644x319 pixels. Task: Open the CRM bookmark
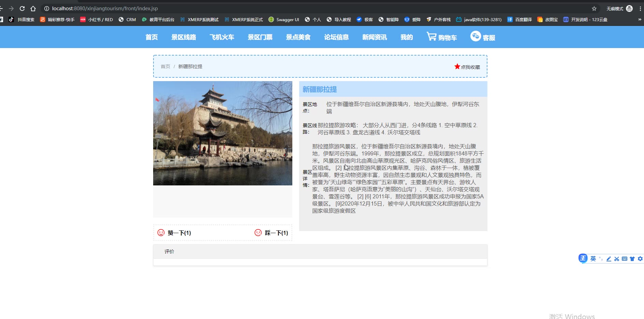pos(127,19)
